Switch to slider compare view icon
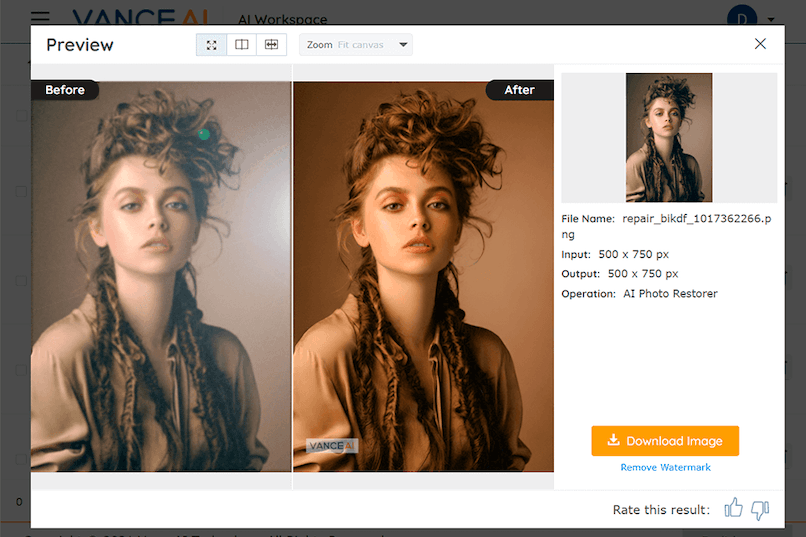 pyautogui.click(x=271, y=45)
